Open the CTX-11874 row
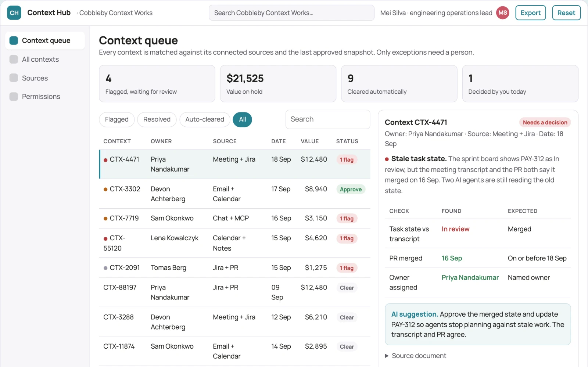The image size is (588, 367). pos(235,351)
